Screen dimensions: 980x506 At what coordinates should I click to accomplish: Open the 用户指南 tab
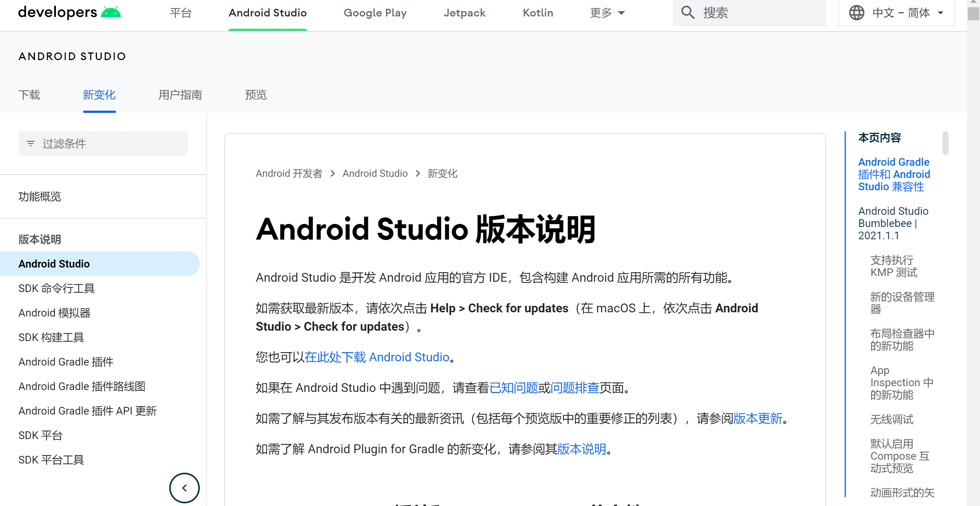180,95
